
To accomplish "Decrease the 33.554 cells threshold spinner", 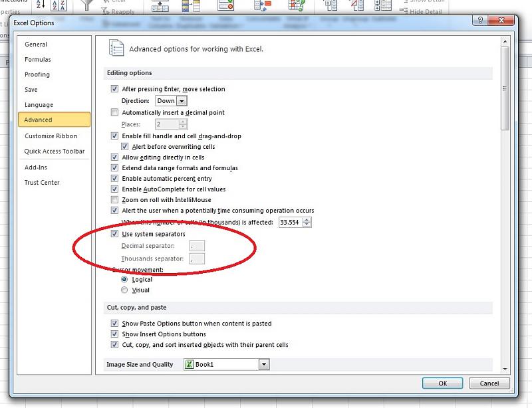I will (x=307, y=225).
